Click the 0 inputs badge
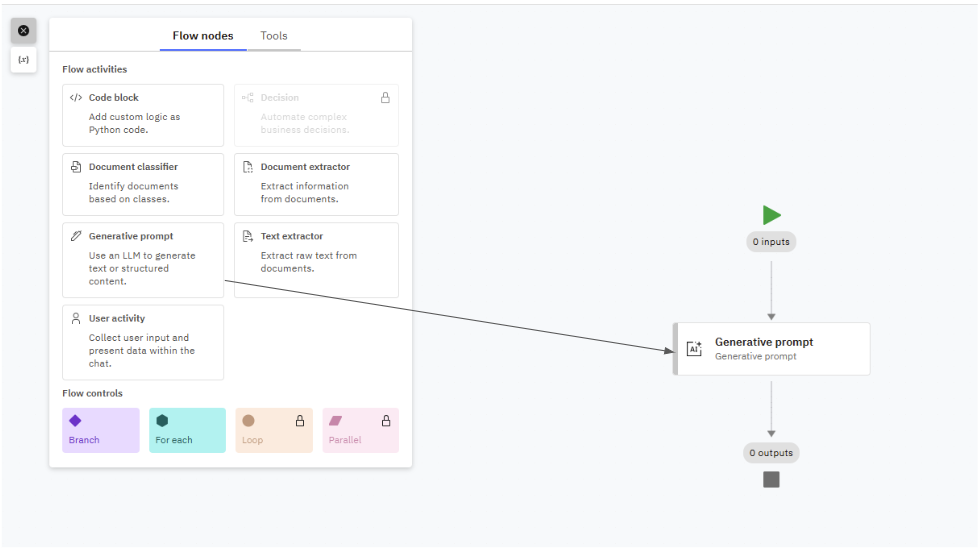 pyautogui.click(x=771, y=242)
